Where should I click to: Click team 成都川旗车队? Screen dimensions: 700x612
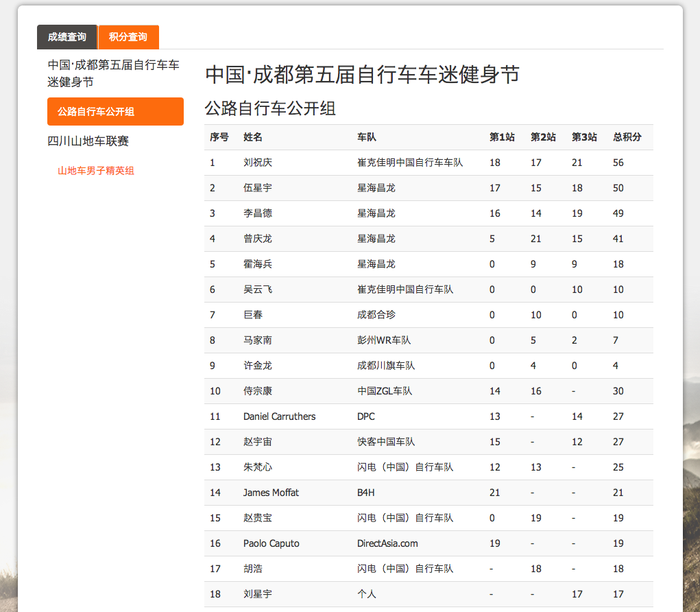tap(386, 366)
